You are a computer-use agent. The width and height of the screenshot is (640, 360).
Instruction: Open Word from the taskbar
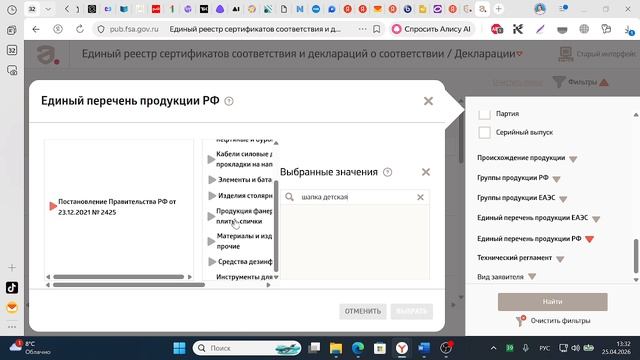[x=424, y=348]
